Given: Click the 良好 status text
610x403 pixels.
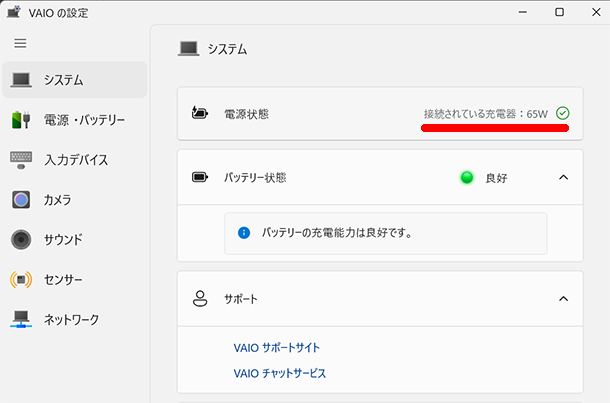Looking at the screenshot, I should click(x=496, y=178).
